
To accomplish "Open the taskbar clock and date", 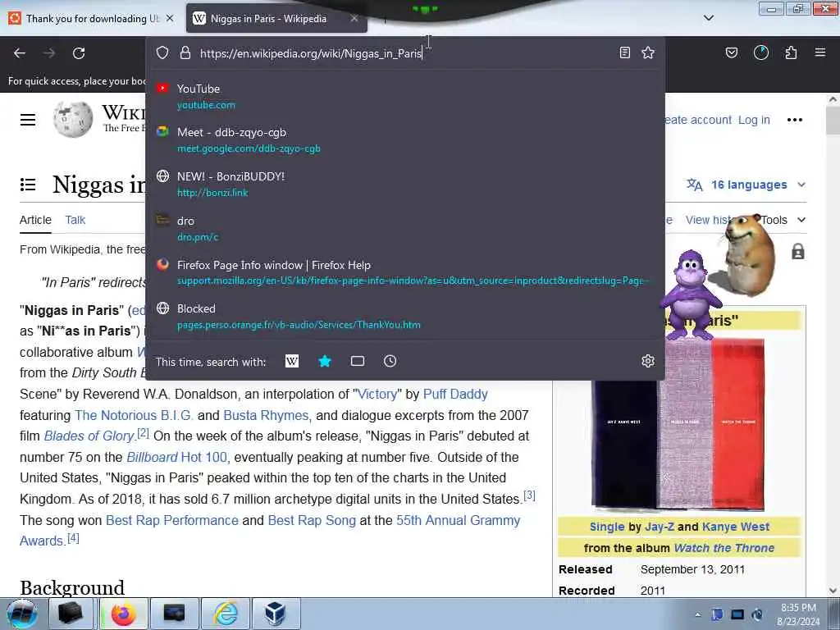I will click(x=798, y=614).
